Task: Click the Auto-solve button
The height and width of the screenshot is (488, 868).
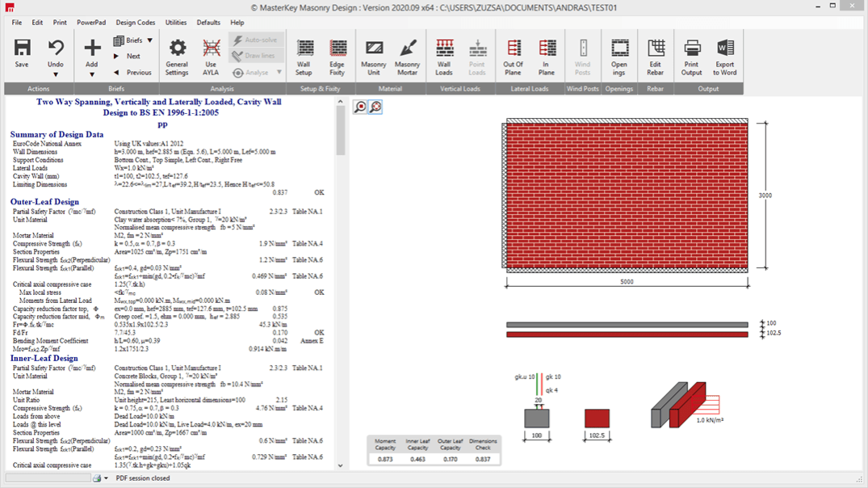Action: [x=256, y=40]
